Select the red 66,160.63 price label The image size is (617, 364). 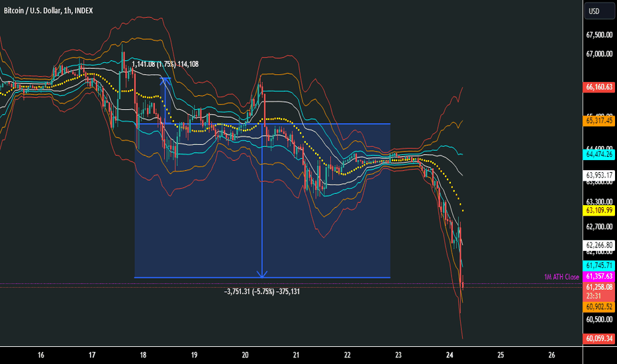(599, 87)
